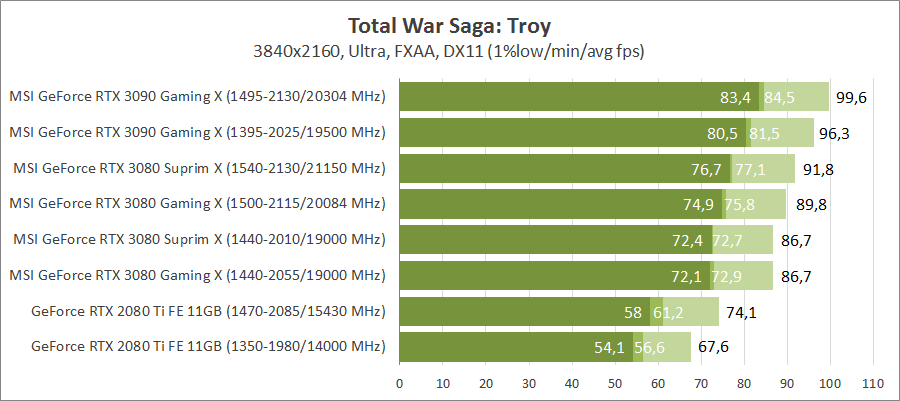Click the 72,4 value inside the bar

click(x=688, y=241)
